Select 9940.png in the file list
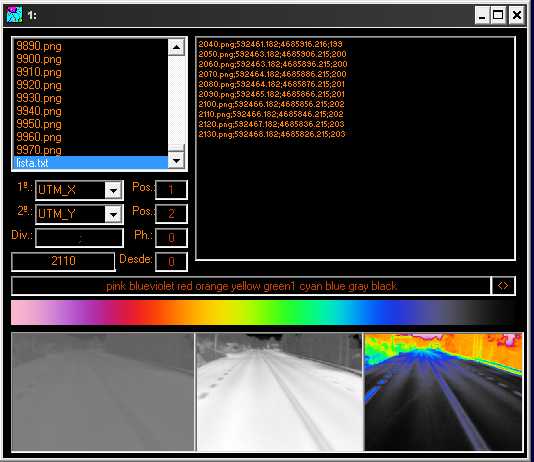Screen dimensions: 534x462 [x=91, y=111]
